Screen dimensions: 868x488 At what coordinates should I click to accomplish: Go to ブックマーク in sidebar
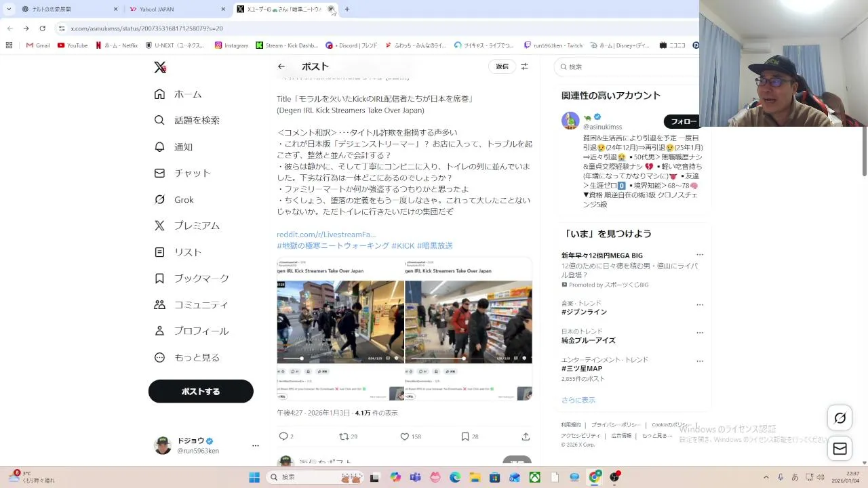[191, 279]
